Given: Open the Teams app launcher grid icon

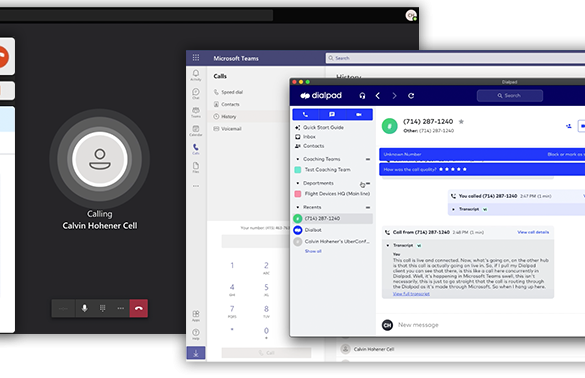Looking at the screenshot, I should tap(196, 57).
